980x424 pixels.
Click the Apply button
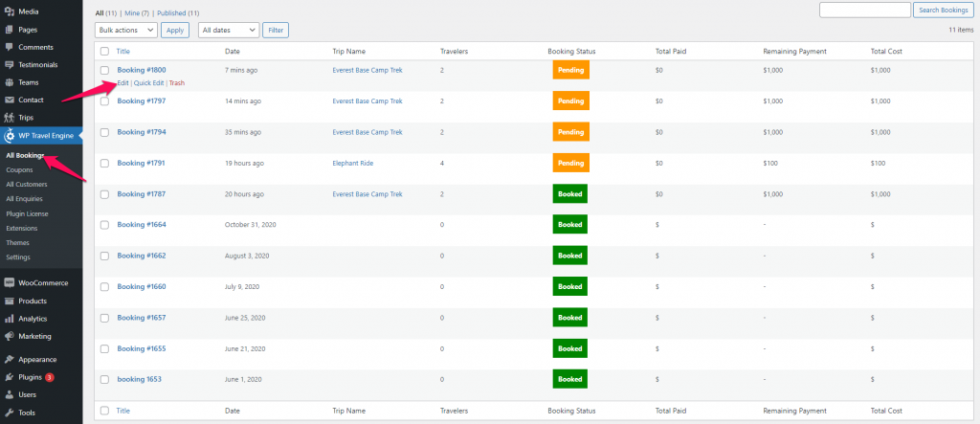(175, 30)
